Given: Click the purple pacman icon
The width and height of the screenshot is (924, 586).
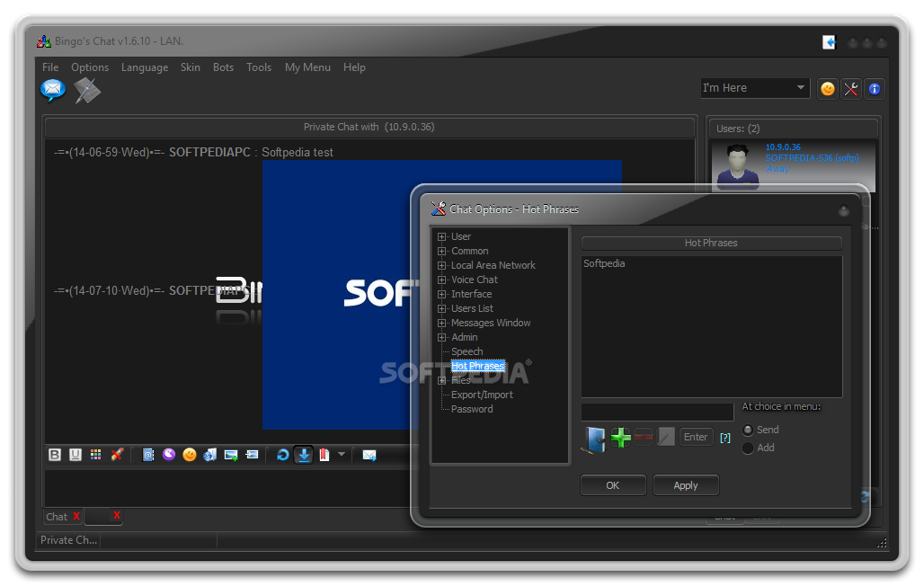Looking at the screenshot, I should point(169,454).
